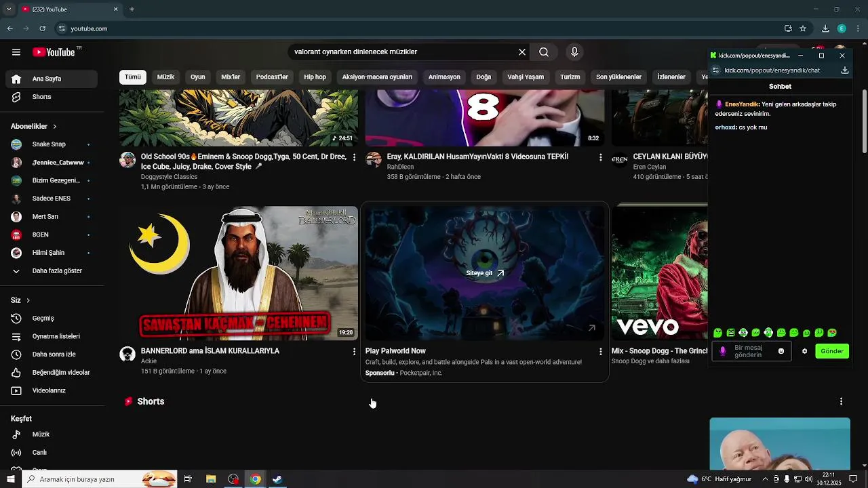Open the Ackie channel link
The height and width of the screenshot is (488, 868).
click(149, 361)
